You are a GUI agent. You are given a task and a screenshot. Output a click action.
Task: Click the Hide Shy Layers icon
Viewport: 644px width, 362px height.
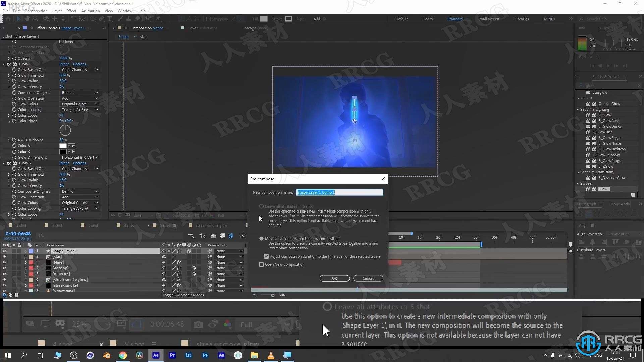[x=213, y=236]
